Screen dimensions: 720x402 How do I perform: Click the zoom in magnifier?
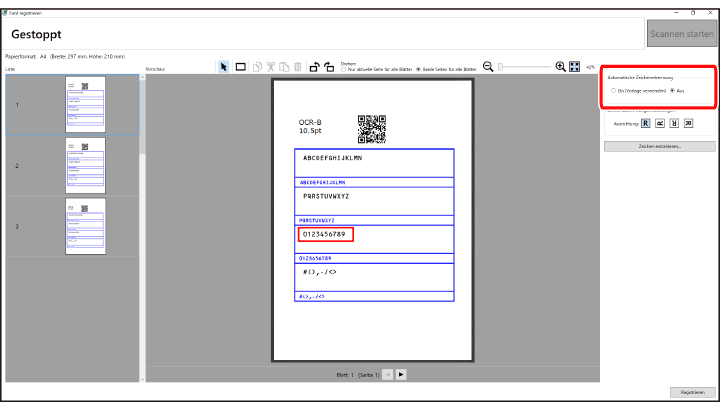coord(560,66)
